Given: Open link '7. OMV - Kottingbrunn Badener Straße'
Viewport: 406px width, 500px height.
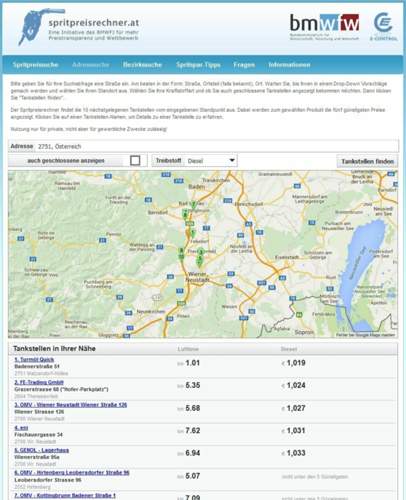Looking at the screenshot, I should click(x=65, y=495).
